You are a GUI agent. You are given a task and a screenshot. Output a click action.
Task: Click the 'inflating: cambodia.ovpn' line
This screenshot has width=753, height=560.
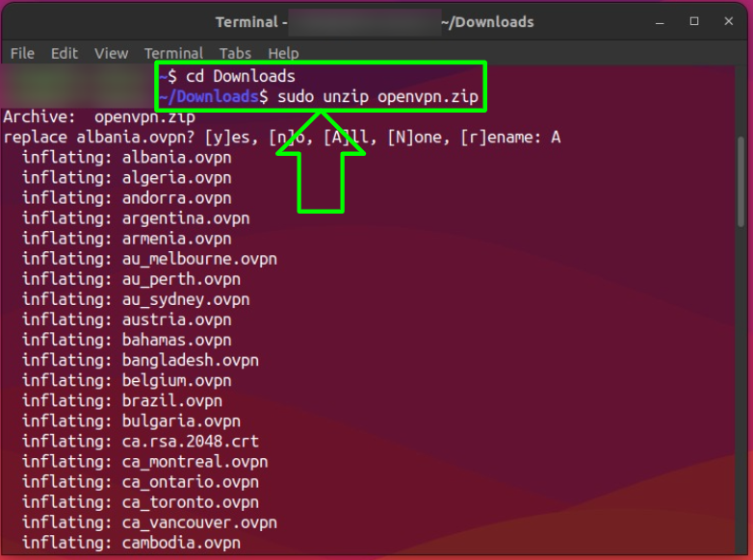(x=131, y=543)
